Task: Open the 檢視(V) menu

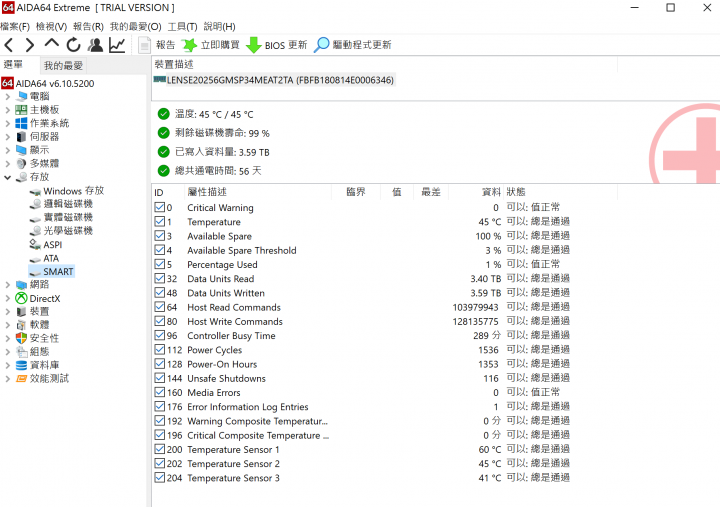Action: (x=51, y=27)
